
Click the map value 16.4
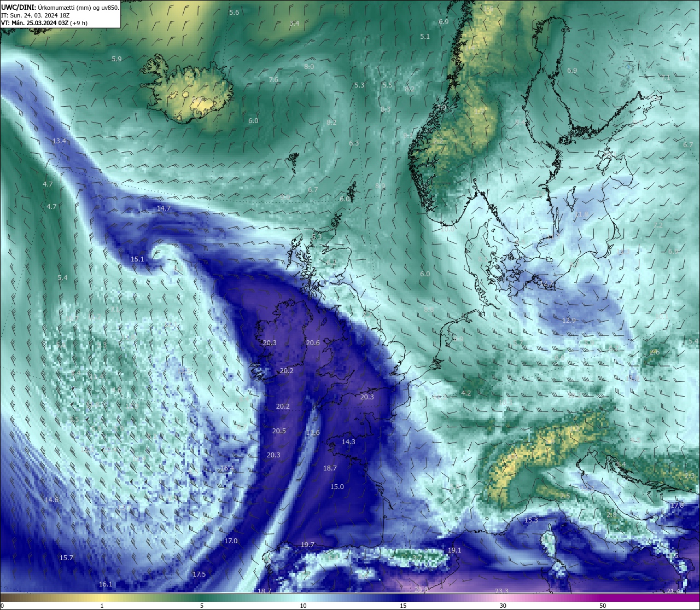227,468
